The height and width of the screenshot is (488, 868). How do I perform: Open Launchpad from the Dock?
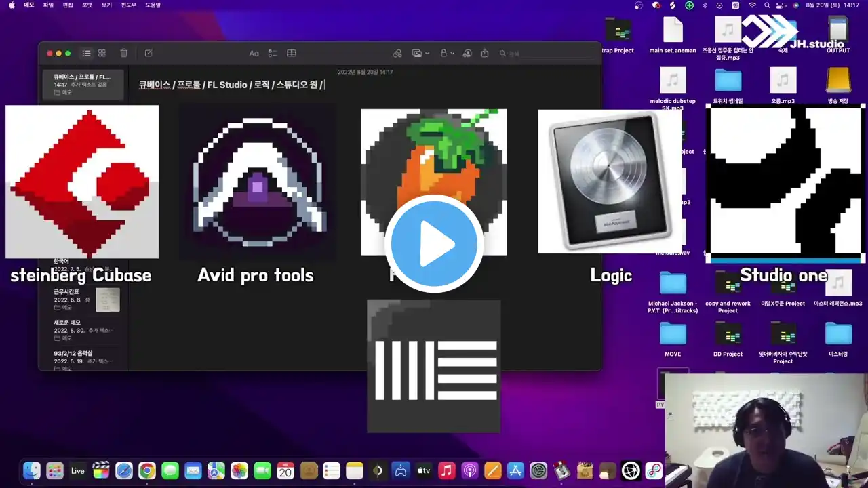tap(54, 470)
